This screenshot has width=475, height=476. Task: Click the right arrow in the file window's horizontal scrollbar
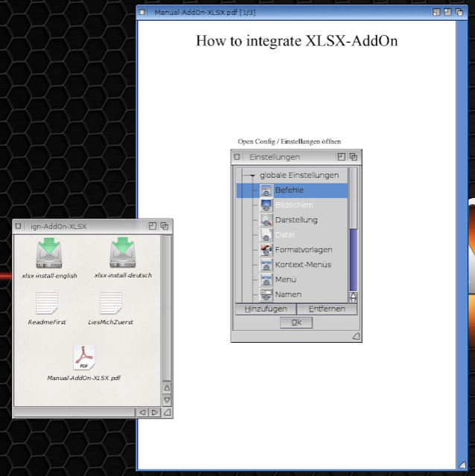click(x=154, y=412)
